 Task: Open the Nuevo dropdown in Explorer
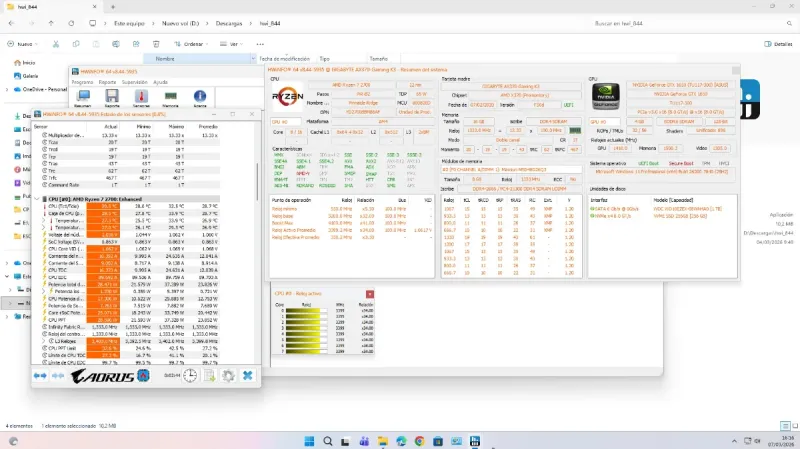(x=22, y=44)
